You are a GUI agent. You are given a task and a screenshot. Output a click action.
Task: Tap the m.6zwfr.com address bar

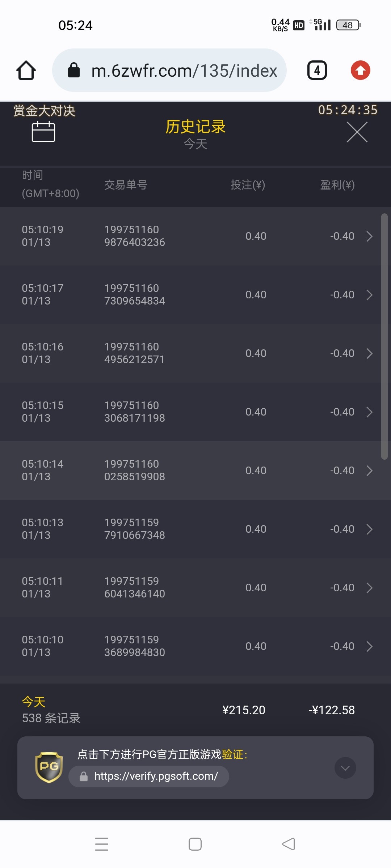point(184,70)
